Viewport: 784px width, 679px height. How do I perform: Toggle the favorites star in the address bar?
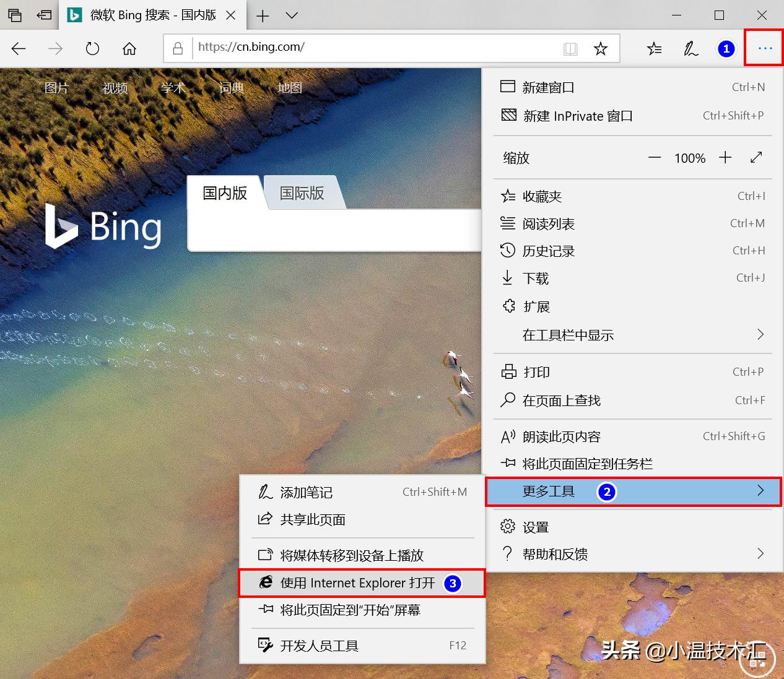point(600,48)
